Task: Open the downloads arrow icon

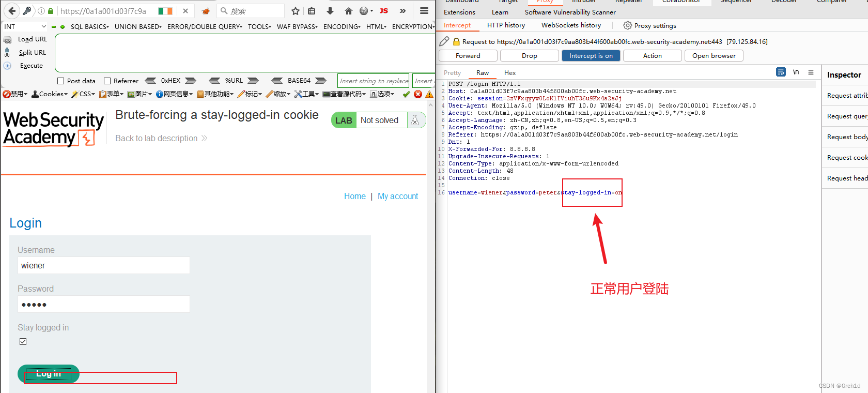Action: point(330,11)
